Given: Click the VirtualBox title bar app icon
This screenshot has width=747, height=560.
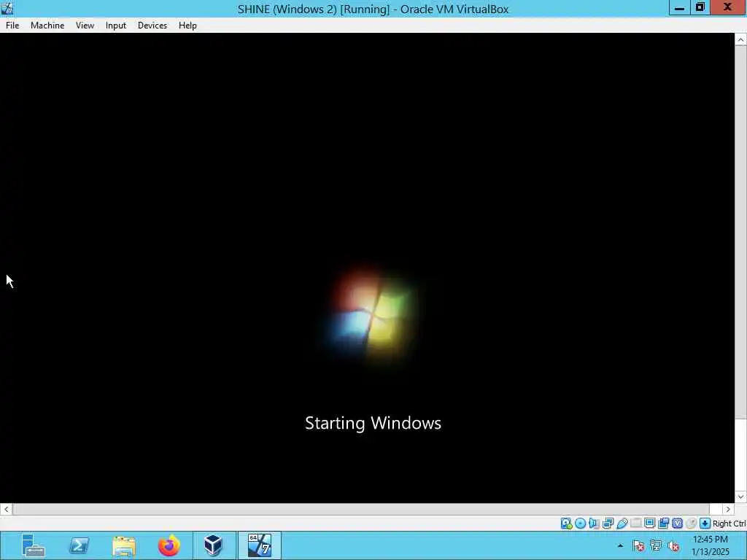Looking at the screenshot, I should [x=7, y=8].
